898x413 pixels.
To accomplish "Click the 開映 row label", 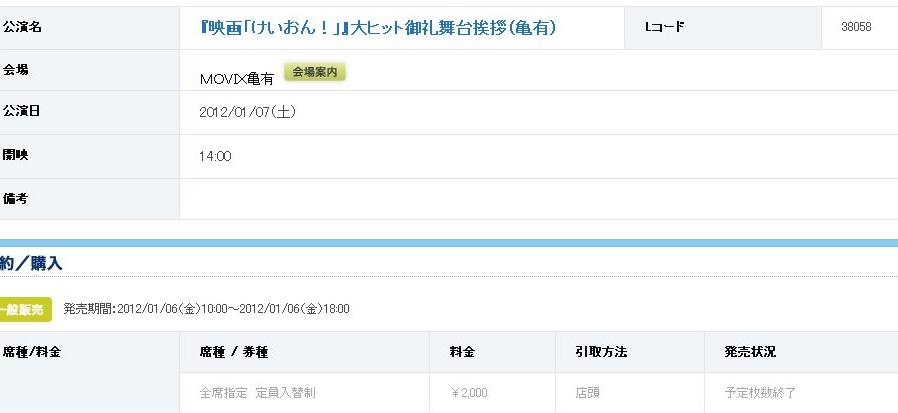I will pos(16,155).
